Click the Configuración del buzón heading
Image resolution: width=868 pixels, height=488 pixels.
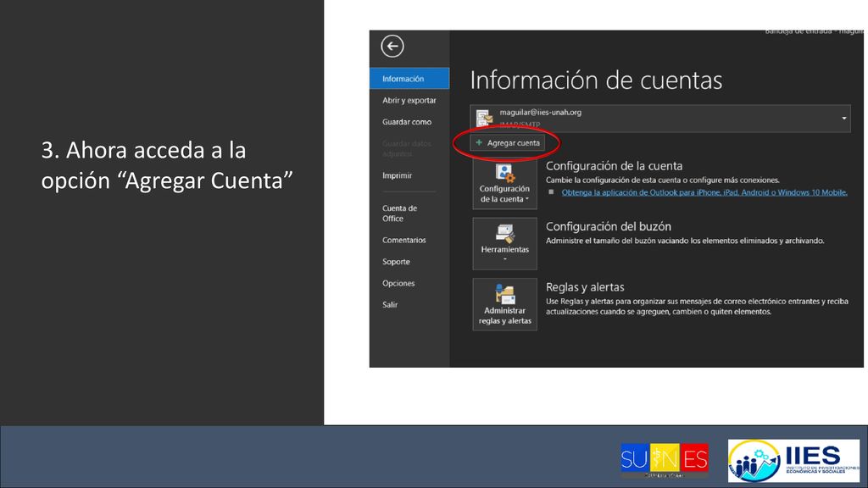point(609,226)
